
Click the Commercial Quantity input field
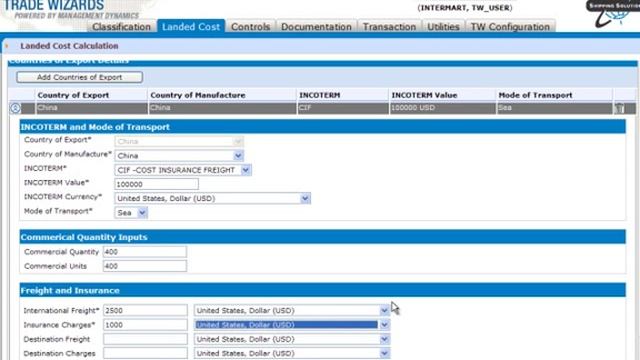coord(145,252)
